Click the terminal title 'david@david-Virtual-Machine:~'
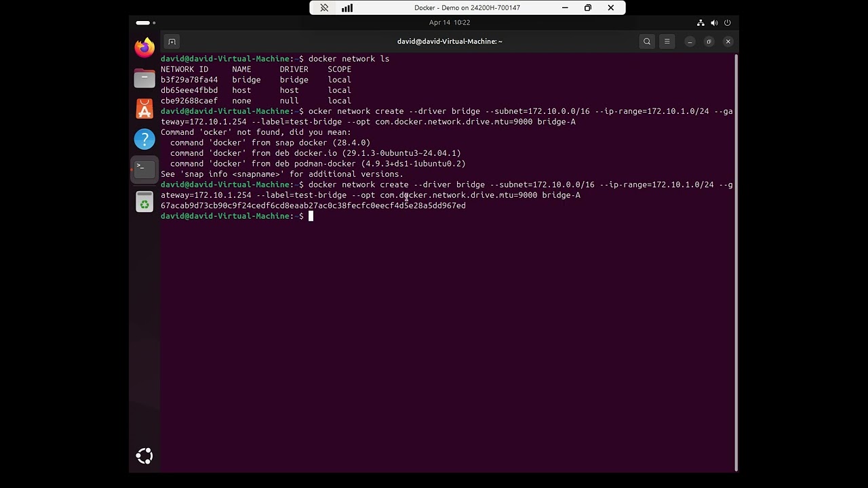Screen dimensions: 868x488 point(450,41)
